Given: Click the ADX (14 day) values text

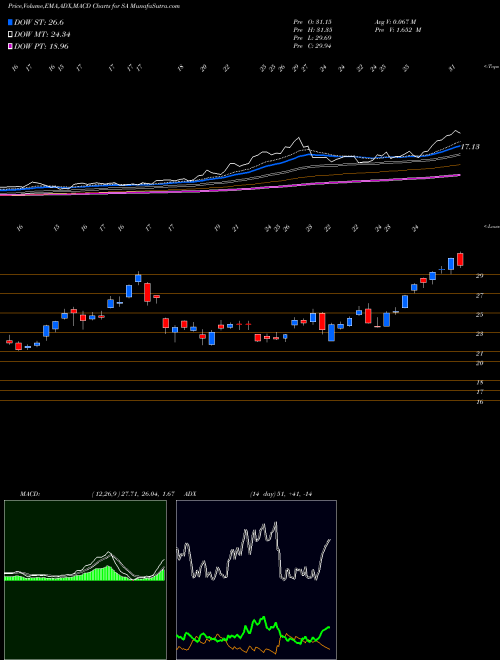Looking at the screenshot, I should [x=280, y=494].
